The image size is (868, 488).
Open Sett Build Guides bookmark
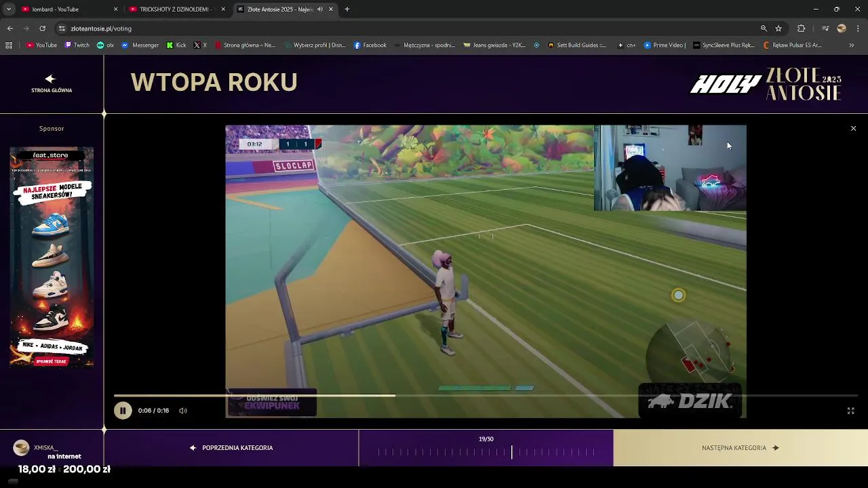tap(576, 45)
